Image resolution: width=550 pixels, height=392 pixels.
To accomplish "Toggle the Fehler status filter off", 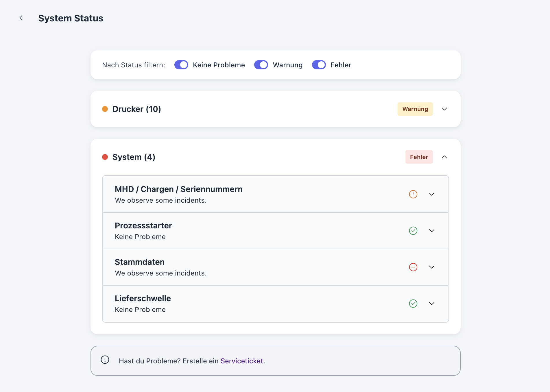I will coord(319,65).
